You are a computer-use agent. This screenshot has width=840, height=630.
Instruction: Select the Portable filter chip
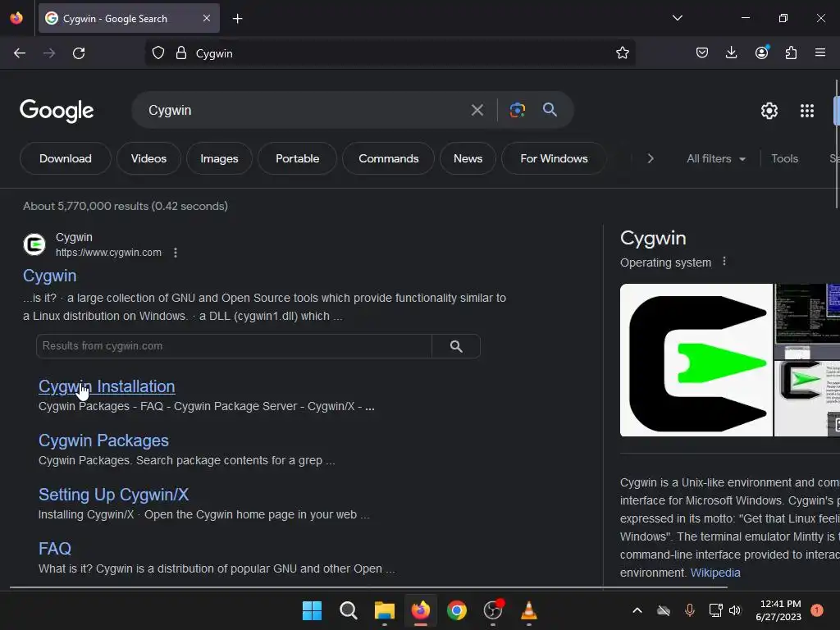(297, 158)
